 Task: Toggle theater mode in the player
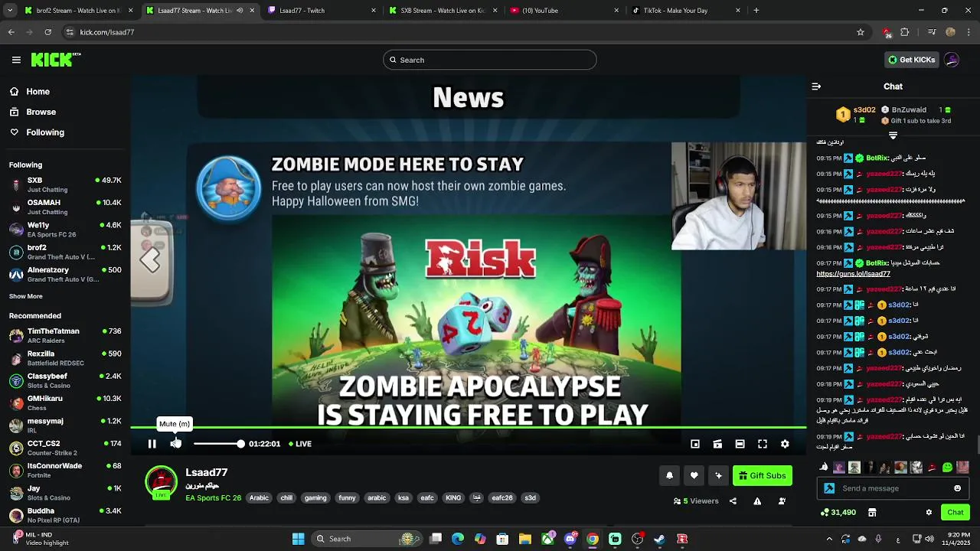coord(740,444)
